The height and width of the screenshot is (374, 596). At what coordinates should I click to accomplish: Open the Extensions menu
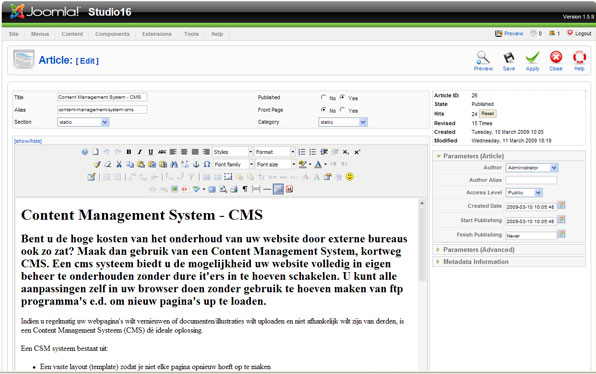coord(157,34)
